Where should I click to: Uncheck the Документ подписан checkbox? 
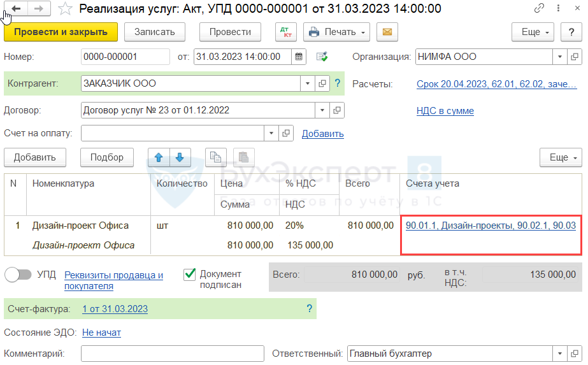click(189, 275)
